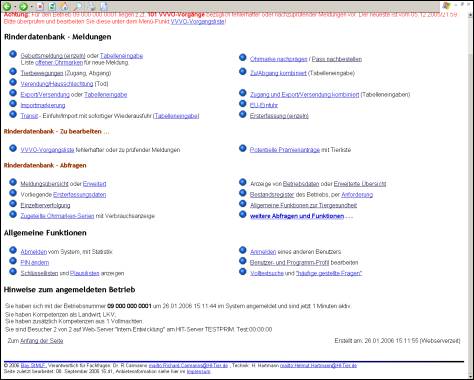Open the Impressum link in footer
Viewport: 474px width, 380px height.
click(x=199, y=371)
